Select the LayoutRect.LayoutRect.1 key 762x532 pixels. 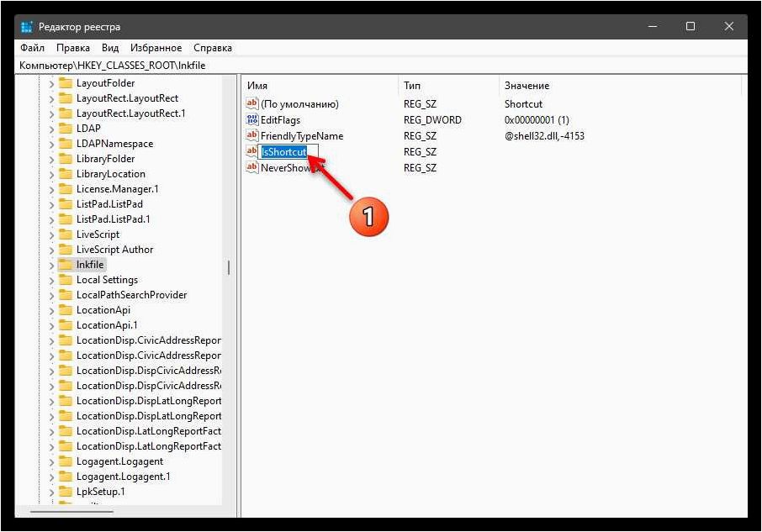[x=130, y=113]
